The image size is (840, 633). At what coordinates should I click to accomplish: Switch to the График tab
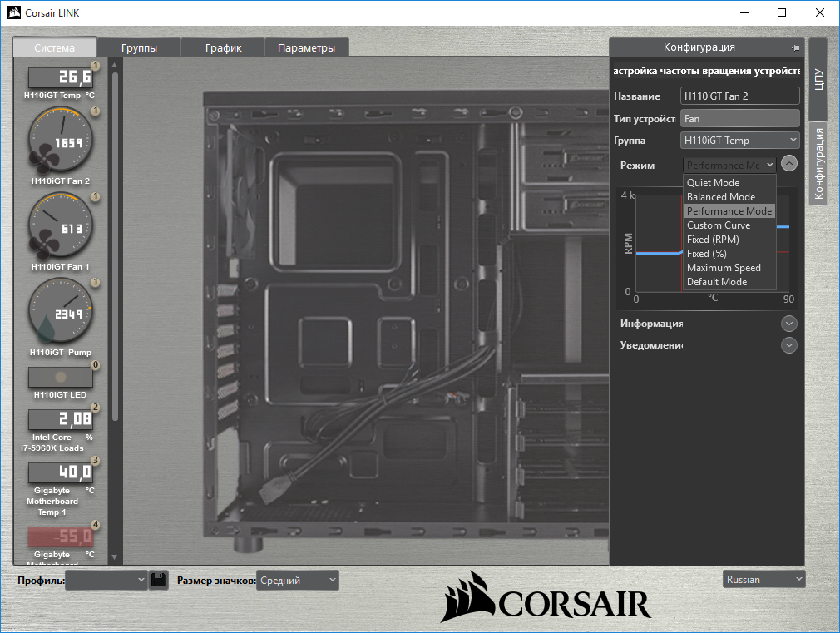pos(222,47)
